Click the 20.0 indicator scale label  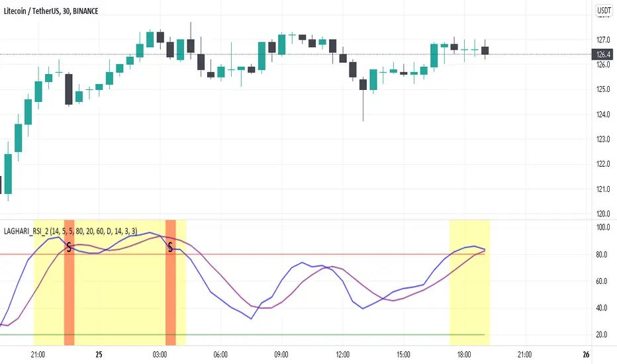[x=602, y=334]
